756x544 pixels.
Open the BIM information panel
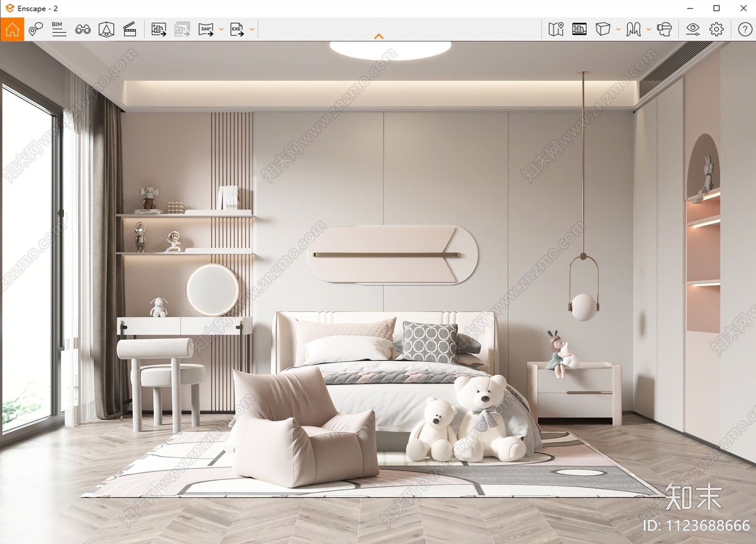pyautogui.click(x=59, y=29)
